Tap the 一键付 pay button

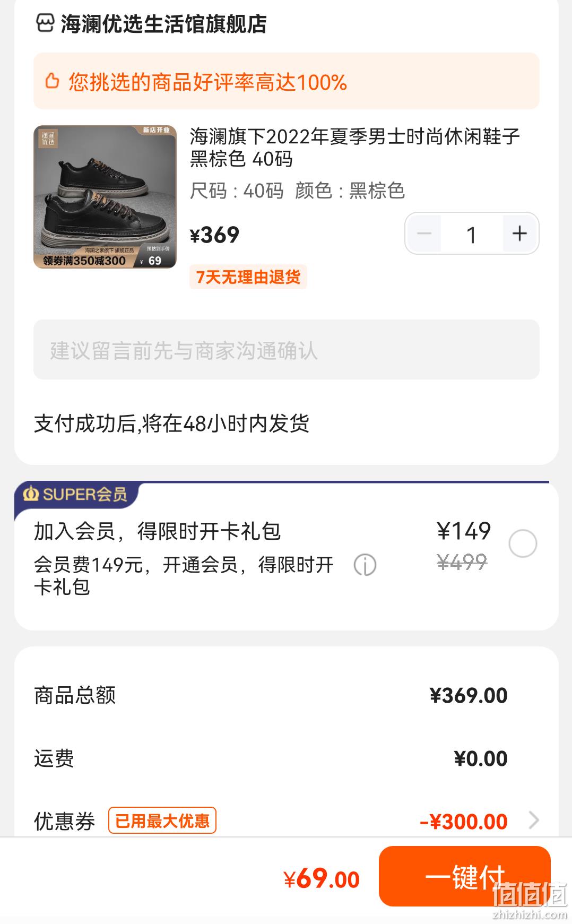(465, 876)
